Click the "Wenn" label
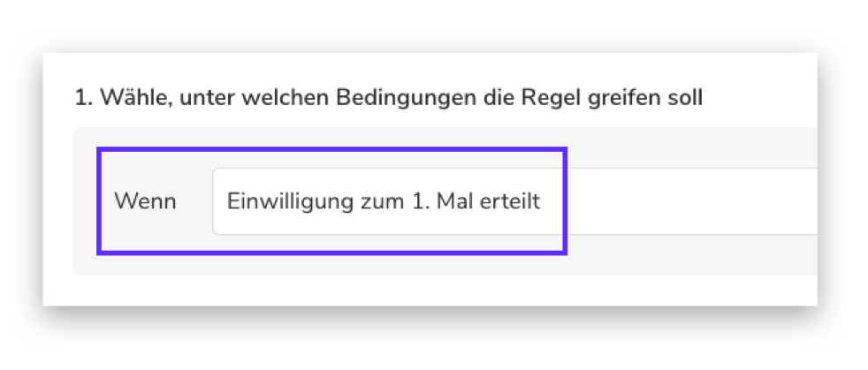The width and height of the screenshot is (868, 370). click(x=145, y=201)
